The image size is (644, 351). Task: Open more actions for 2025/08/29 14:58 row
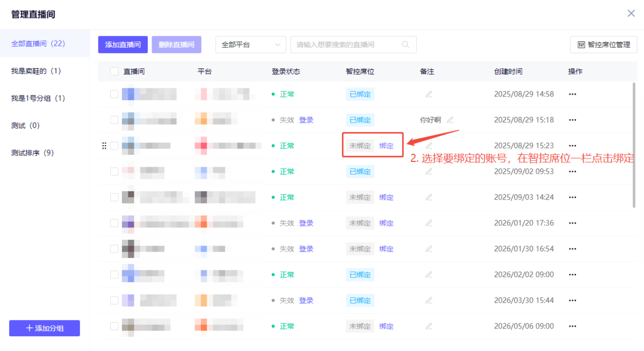pos(572,94)
